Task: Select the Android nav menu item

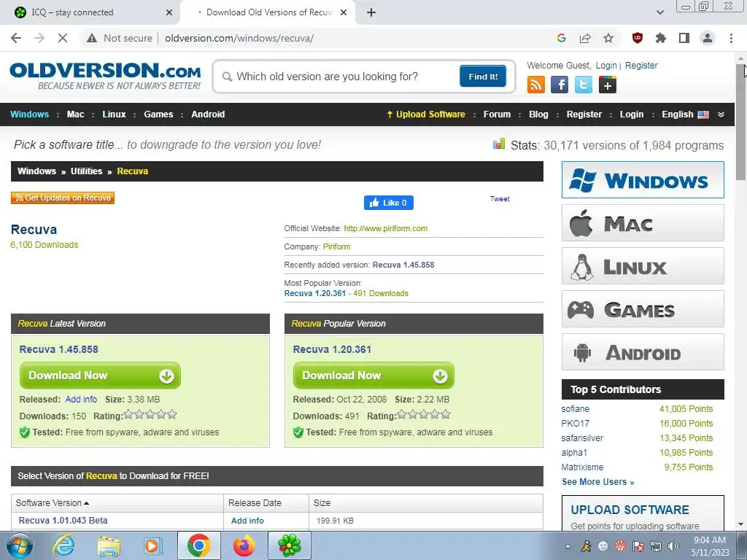Action: coord(208,114)
